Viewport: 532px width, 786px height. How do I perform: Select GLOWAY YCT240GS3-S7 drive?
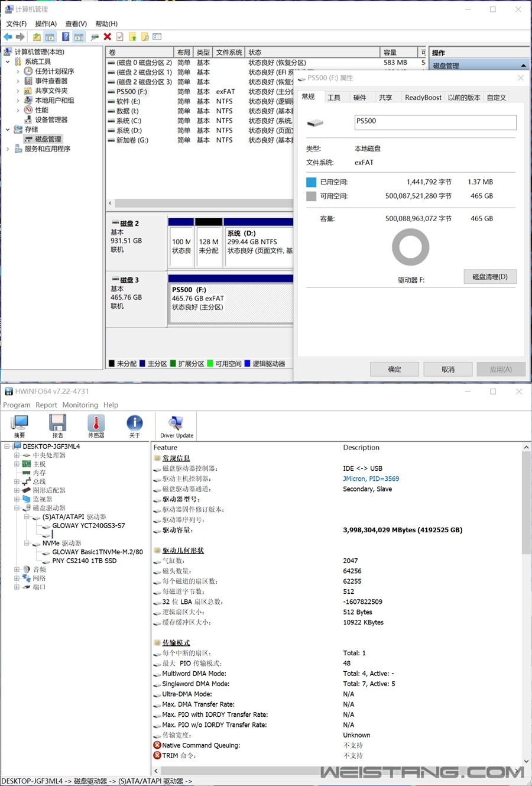tap(89, 526)
